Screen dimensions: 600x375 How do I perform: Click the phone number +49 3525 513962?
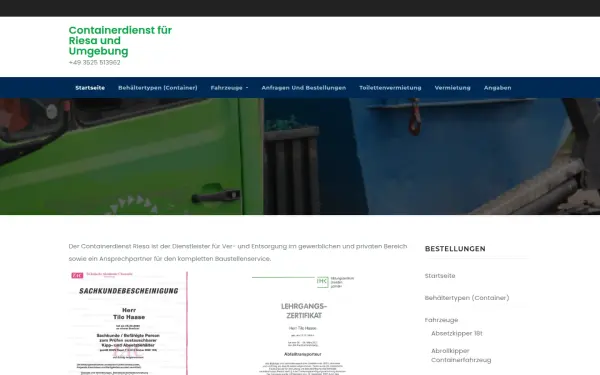pos(95,62)
